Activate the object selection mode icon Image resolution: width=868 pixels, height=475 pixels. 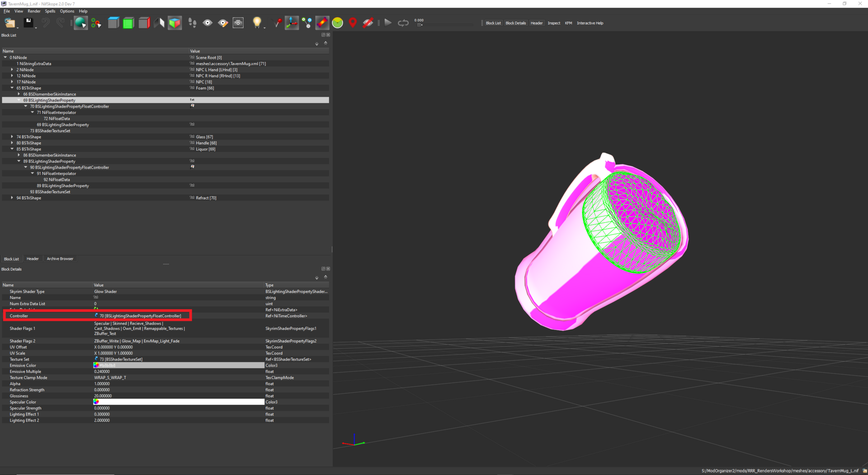pyautogui.click(x=80, y=23)
